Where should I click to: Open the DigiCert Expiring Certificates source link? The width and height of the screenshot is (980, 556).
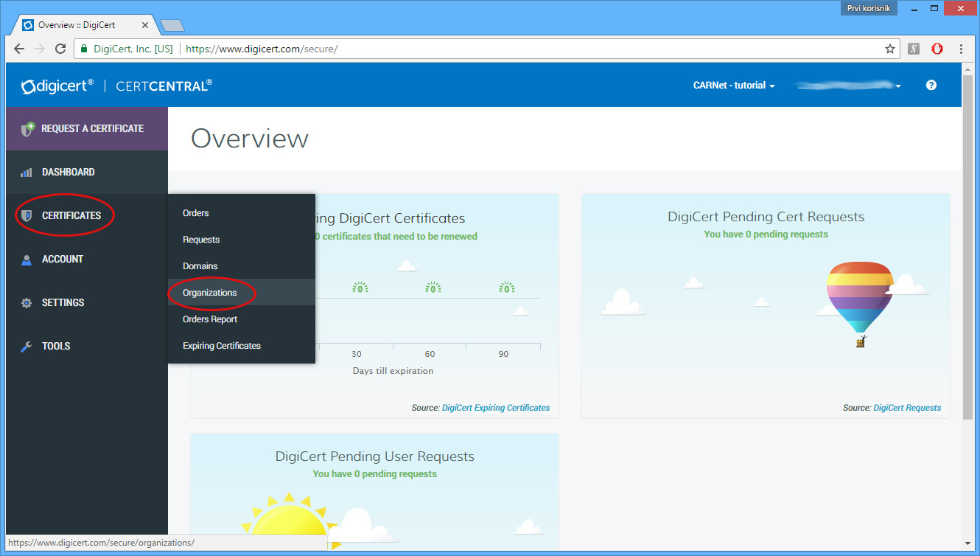(x=496, y=408)
